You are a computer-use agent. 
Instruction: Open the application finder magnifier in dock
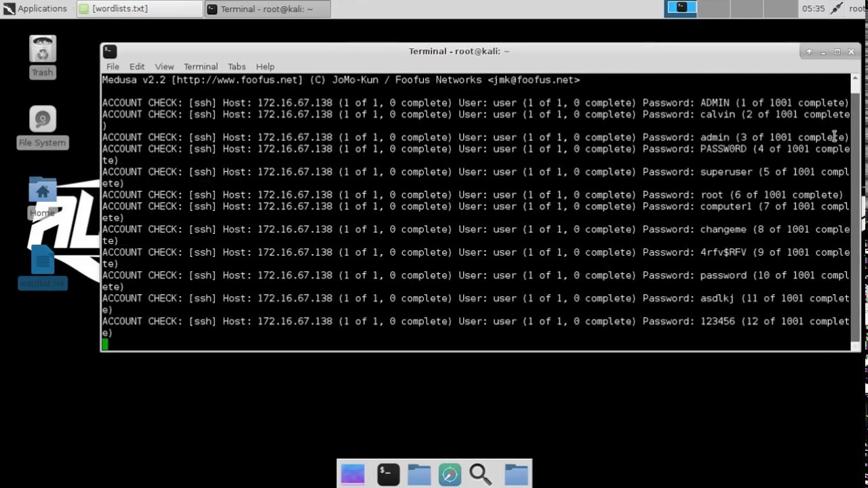481,474
